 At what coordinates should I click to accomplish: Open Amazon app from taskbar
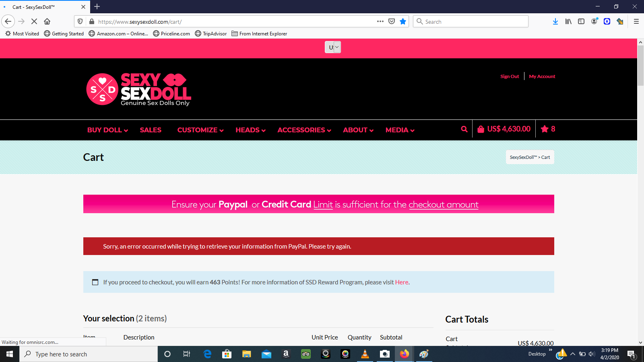pos(286,354)
